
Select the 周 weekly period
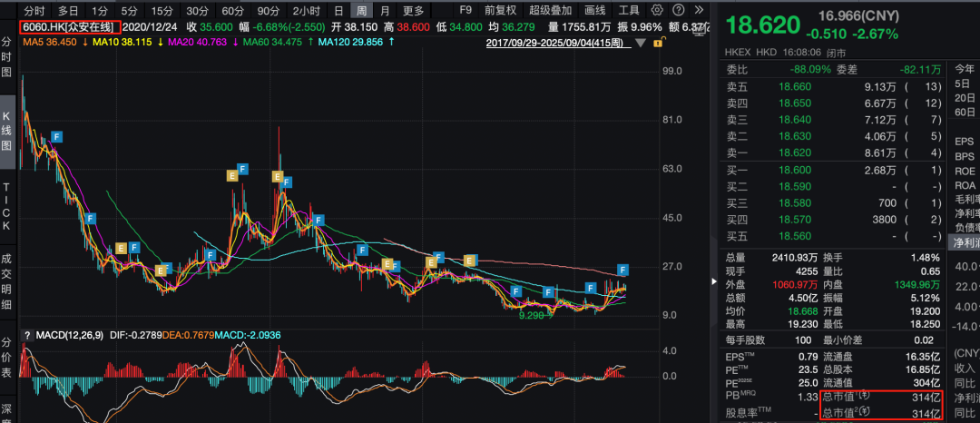point(361,10)
